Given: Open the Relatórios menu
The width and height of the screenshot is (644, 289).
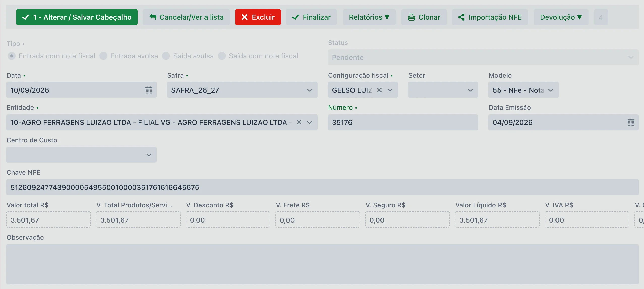Looking at the screenshot, I should 369,17.
